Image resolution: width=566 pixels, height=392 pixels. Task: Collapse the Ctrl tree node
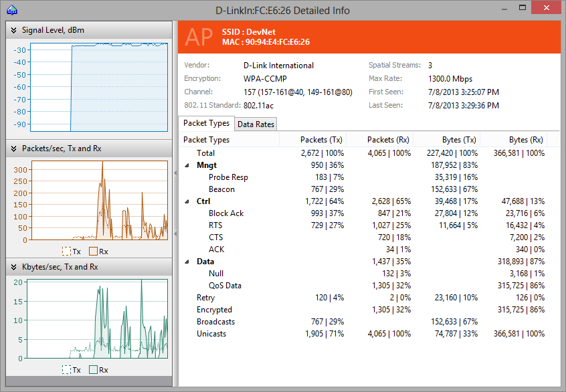187,201
